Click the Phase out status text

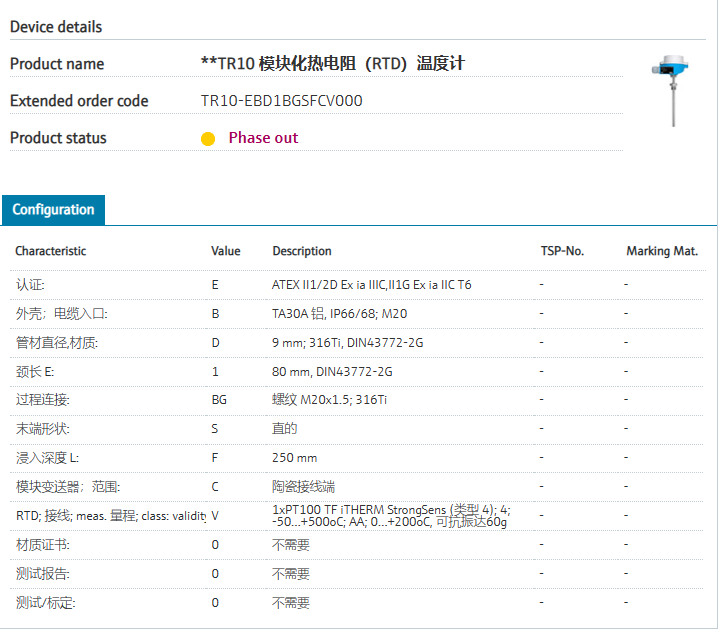pyautogui.click(x=263, y=138)
